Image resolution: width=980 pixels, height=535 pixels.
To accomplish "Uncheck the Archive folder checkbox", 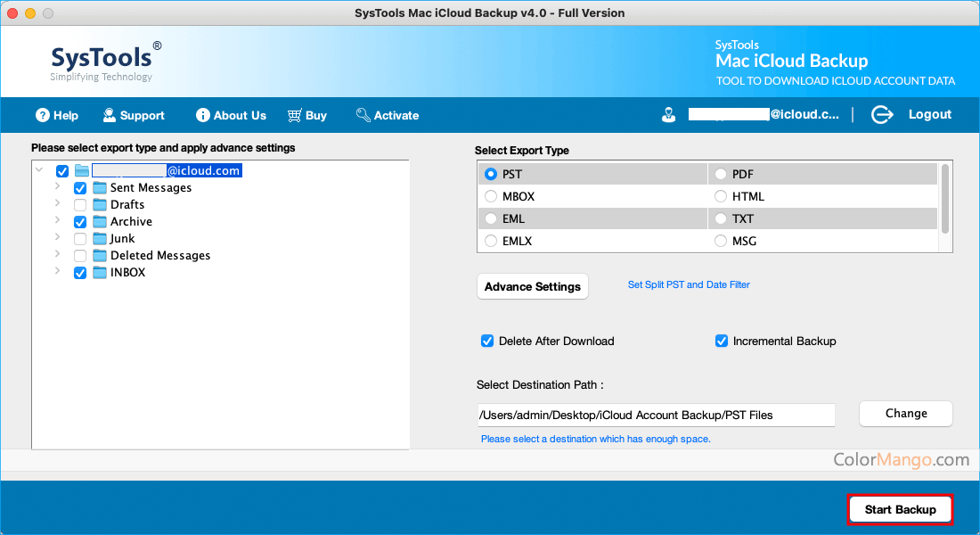I will (x=80, y=221).
